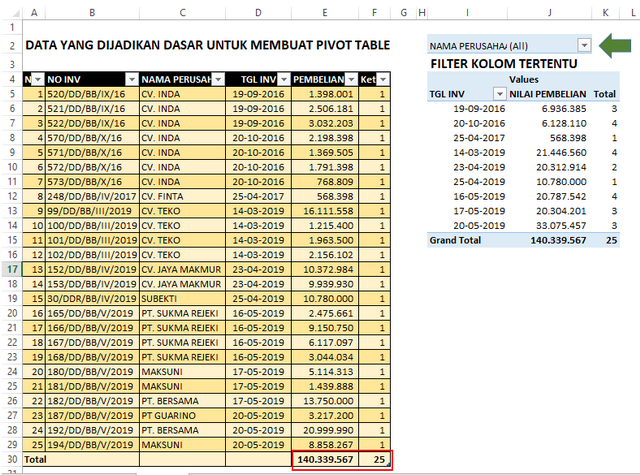640x475 pixels.
Task: Select invoice cell 30/DDR/BB/IV/2019
Action: coord(92,298)
